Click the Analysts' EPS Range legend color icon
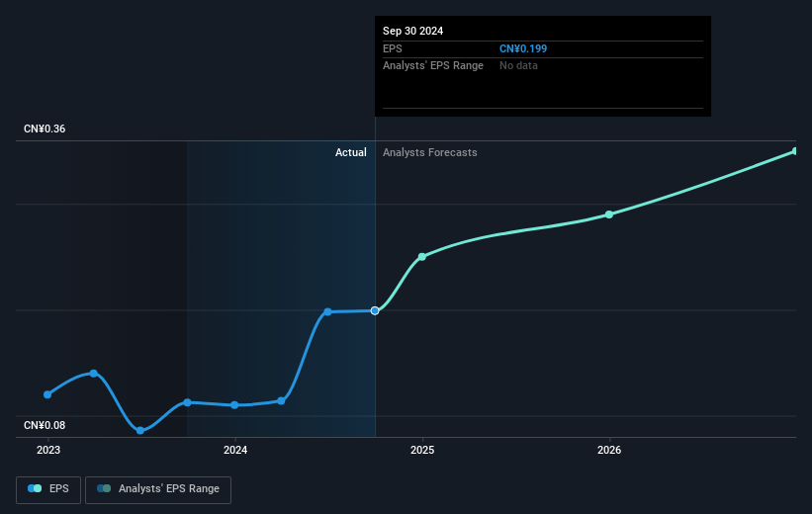 pyautogui.click(x=104, y=488)
